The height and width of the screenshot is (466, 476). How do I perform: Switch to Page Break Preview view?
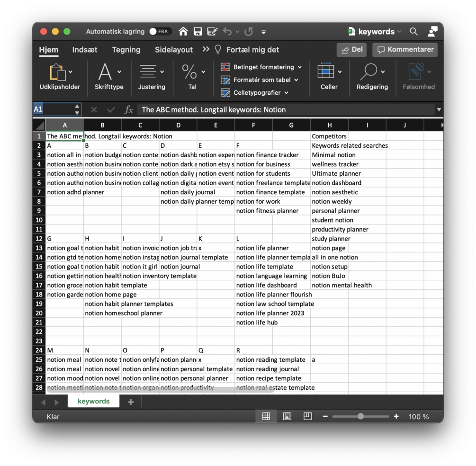tap(307, 417)
